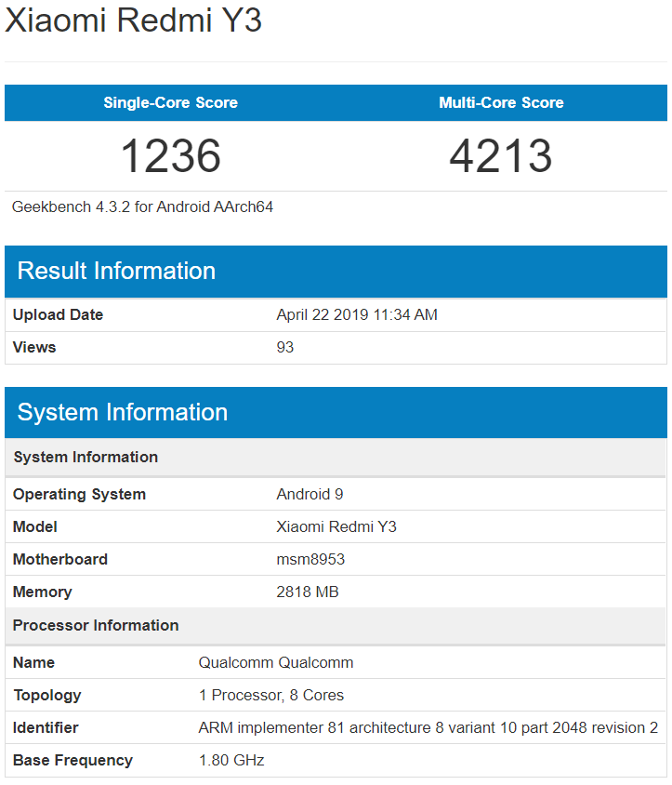Select the 'msm8953' motherboard value
Image resolution: width=672 pixels, height=785 pixels.
[x=310, y=559]
